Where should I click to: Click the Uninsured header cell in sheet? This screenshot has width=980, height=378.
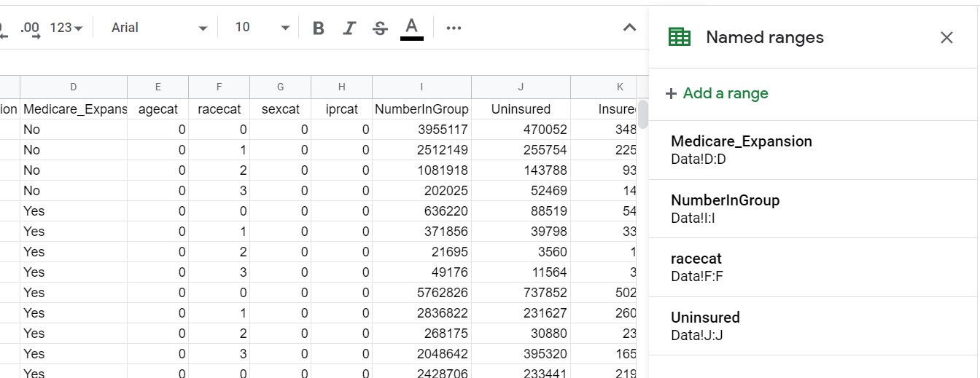(521, 109)
